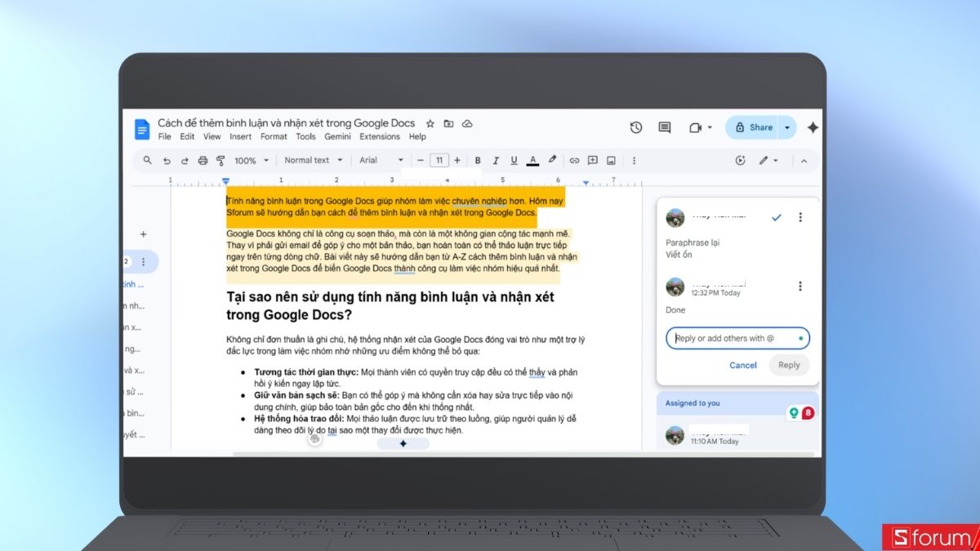Image resolution: width=980 pixels, height=551 pixels.
Task: Open the File menu
Action: point(165,136)
